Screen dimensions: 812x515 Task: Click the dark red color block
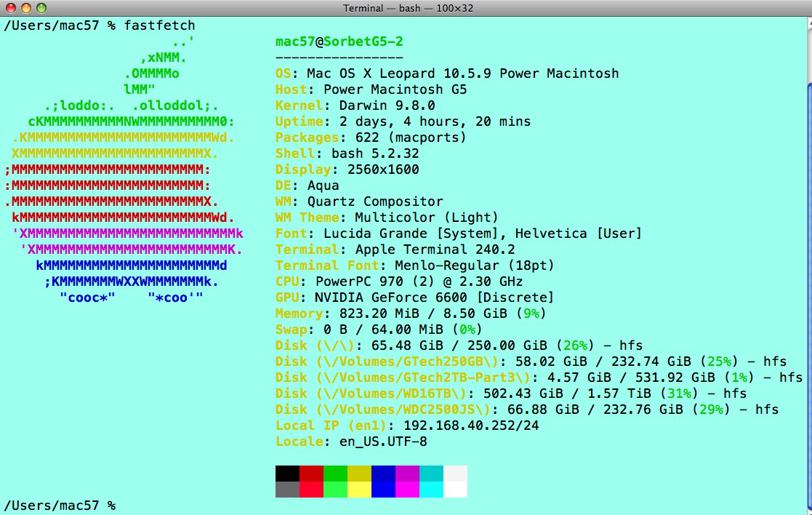pyautogui.click(x=311, y=474)
